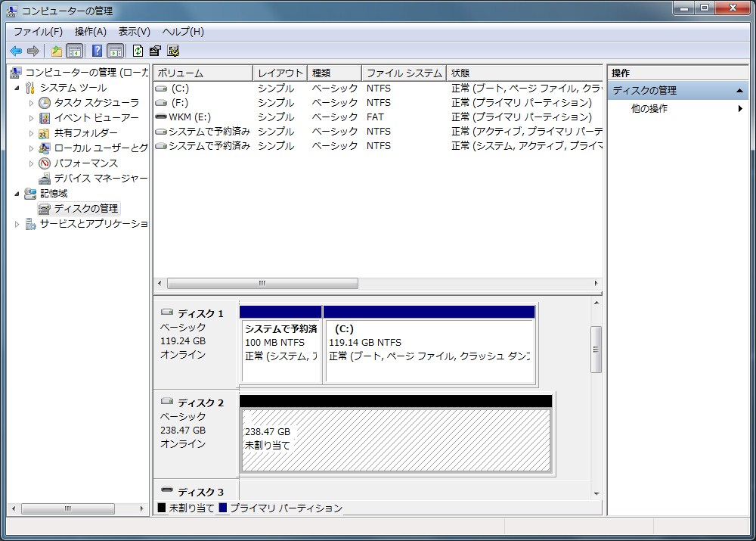Open the 操作 menu
The height and width of the screenshot is (541, 756).
tap(91, 31)
